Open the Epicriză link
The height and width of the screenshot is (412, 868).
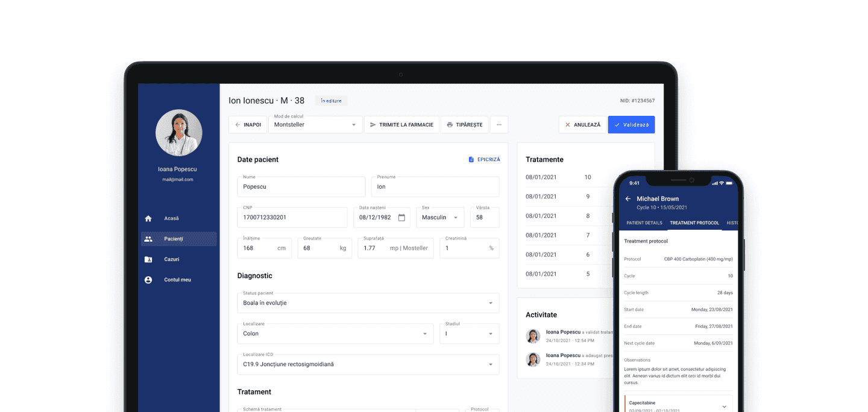pos(484,160)
